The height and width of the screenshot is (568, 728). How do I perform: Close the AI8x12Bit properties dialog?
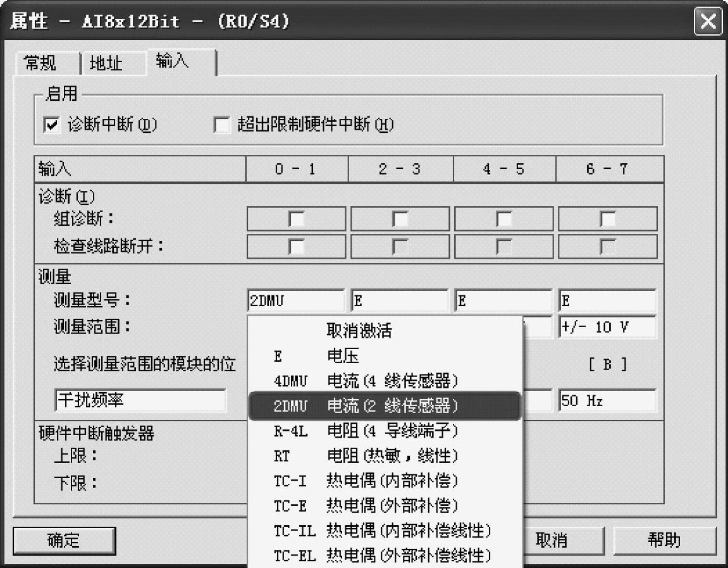tap(708, 22)
